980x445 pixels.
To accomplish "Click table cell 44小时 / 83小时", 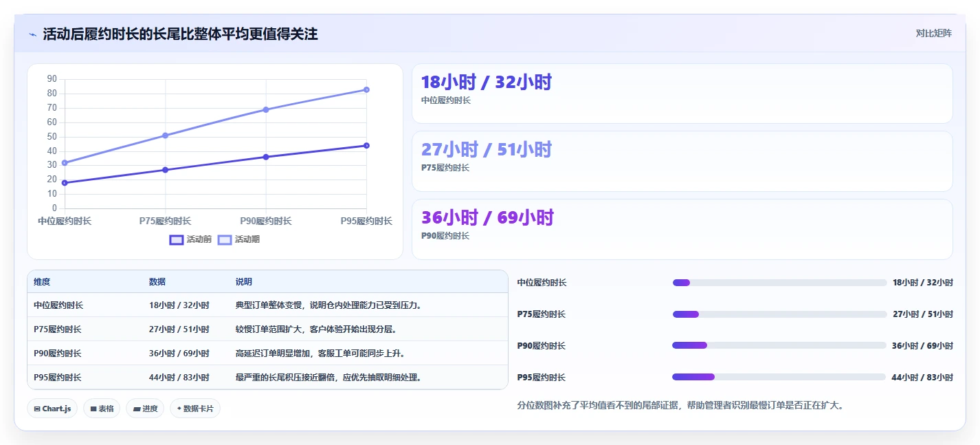I will (x=179, y=378).
